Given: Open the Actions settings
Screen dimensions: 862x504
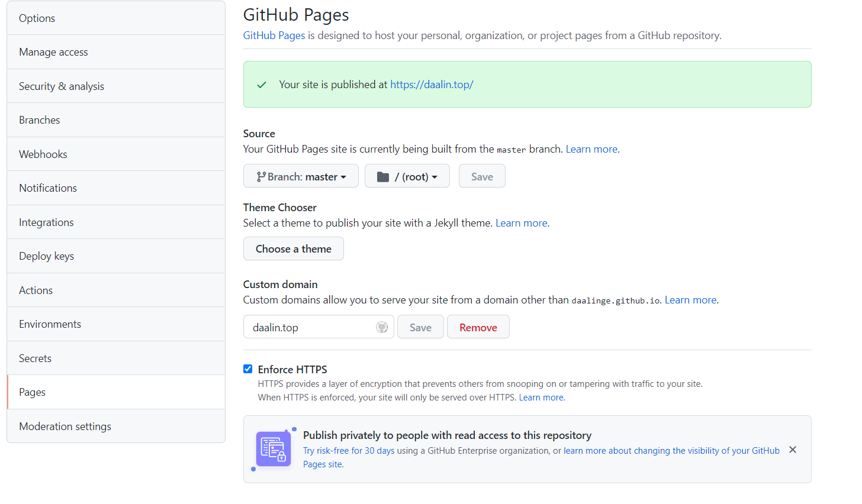Looking at the screenshot, I should pyautogui.click(x=116, y=290).
